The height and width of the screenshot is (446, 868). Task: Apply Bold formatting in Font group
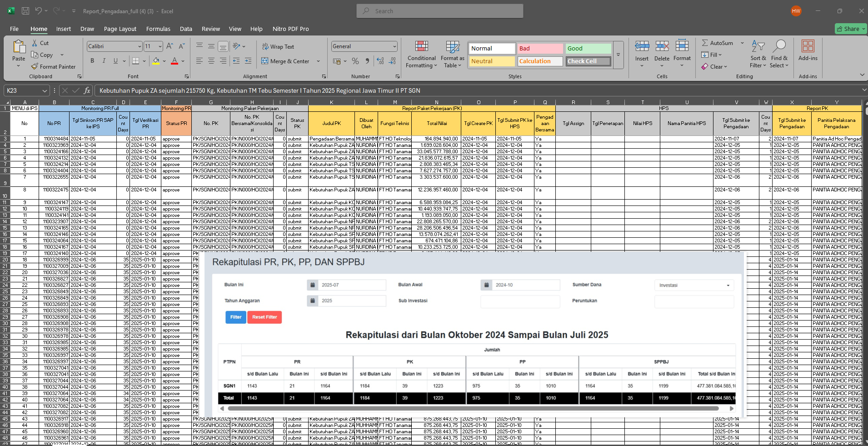(x=92, y=61)
